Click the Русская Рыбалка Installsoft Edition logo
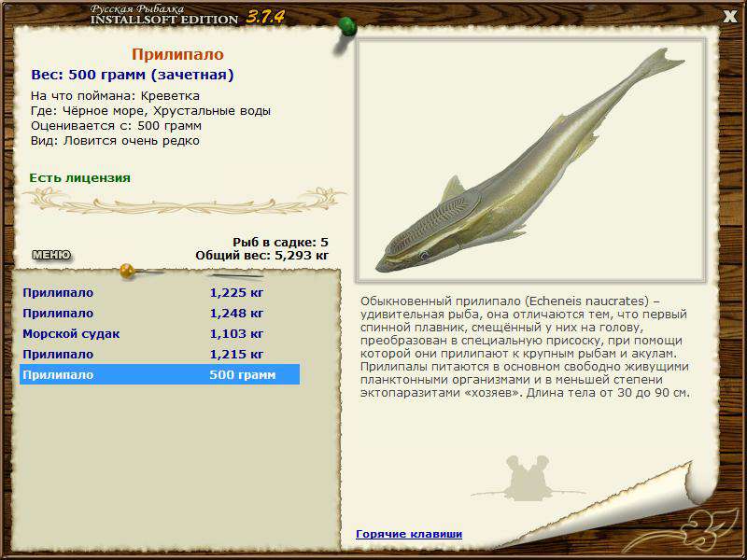The width and height of the screenshot is (747, 560). point(187,15)
